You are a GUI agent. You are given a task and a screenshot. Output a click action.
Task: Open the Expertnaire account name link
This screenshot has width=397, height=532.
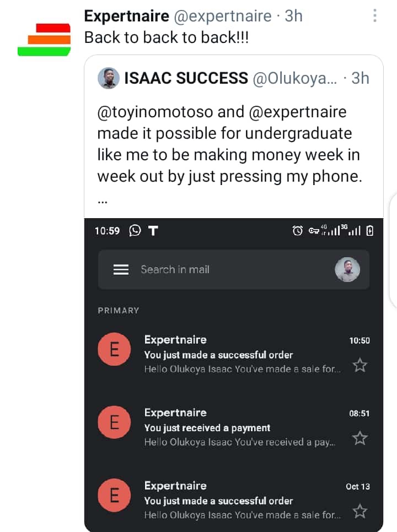tap(126, 17)
